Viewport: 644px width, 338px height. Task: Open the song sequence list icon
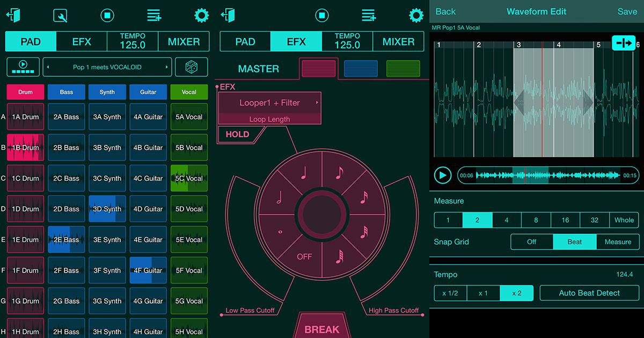154,15
